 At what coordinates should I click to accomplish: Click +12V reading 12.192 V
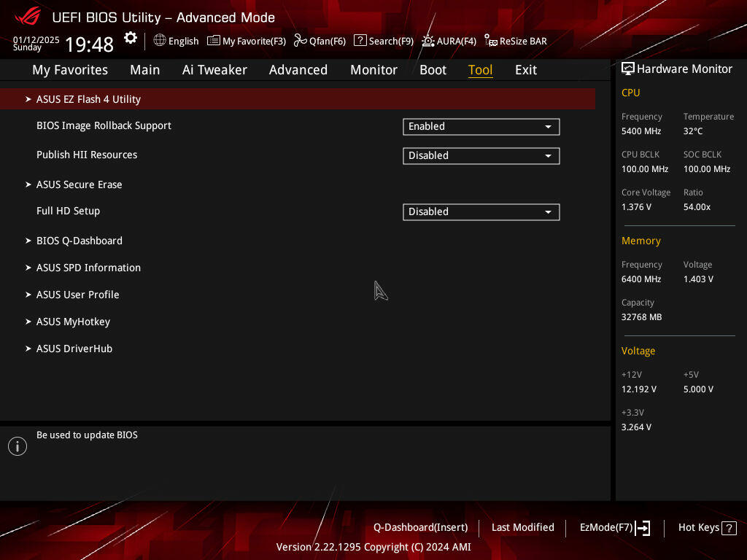(x=639, y=389)
